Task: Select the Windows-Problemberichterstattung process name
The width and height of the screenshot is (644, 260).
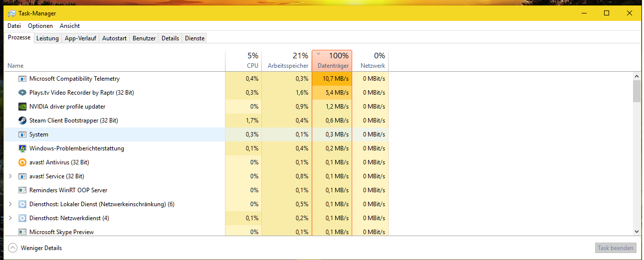Action: 77,148
